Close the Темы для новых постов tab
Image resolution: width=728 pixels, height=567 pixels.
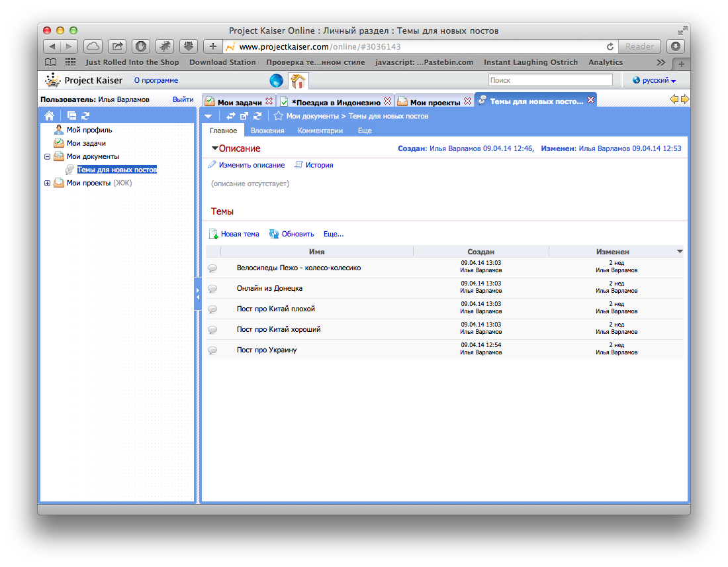(x=590, y=100)
